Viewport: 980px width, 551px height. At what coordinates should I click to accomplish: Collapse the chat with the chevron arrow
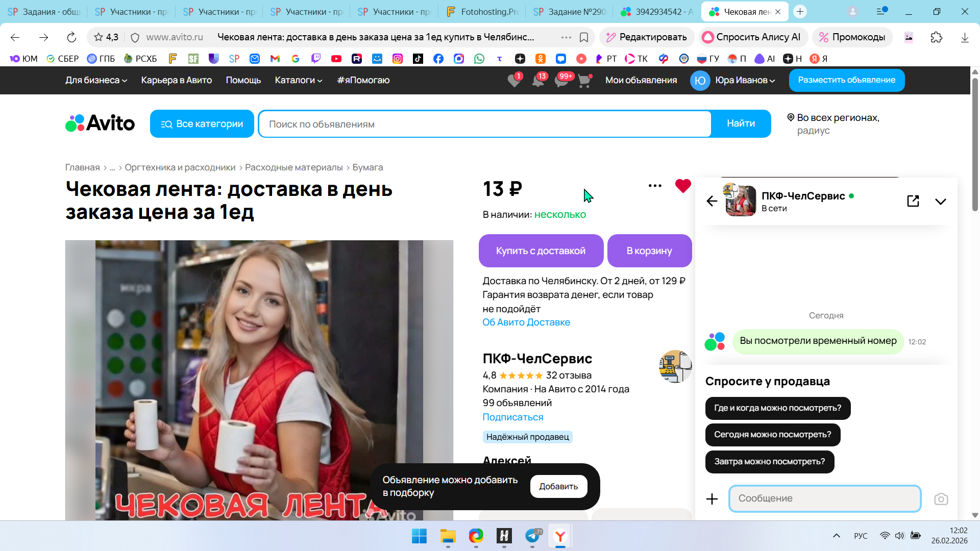point(940,202)
